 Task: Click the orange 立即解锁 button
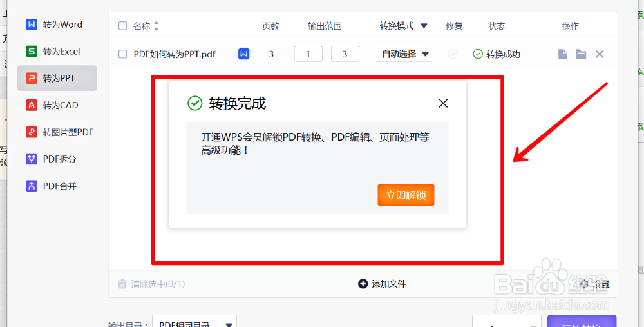click(406, 195)
